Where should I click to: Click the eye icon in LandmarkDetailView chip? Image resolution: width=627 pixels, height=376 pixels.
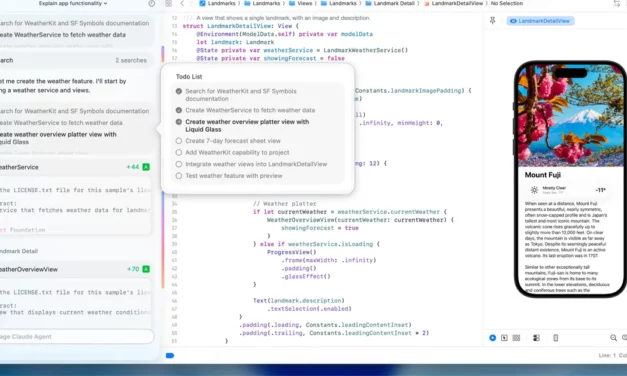513,21
